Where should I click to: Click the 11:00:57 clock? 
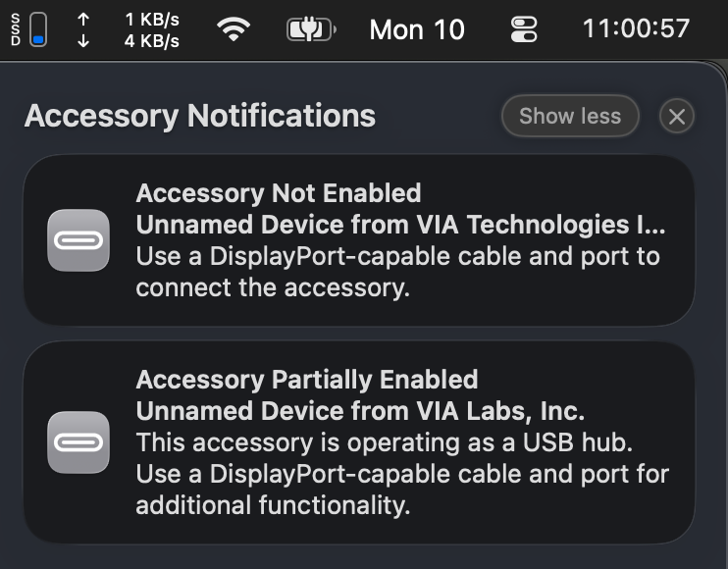[x=636, y=28]
